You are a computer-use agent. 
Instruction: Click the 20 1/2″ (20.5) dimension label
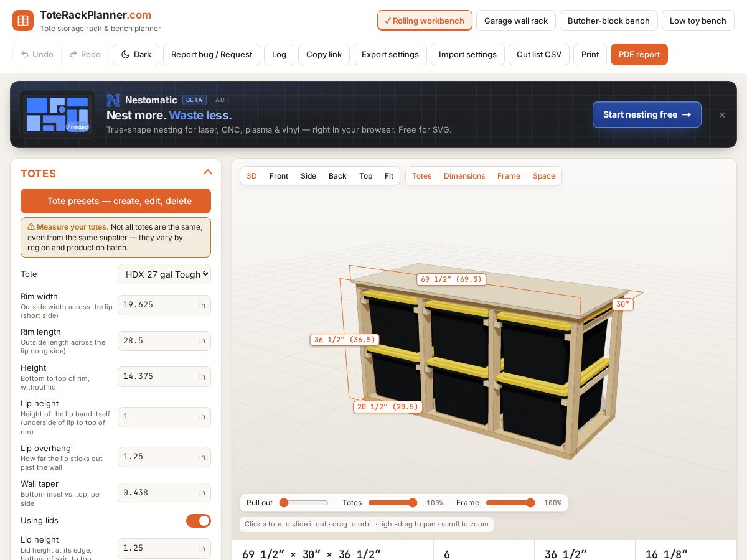point(388,407)
